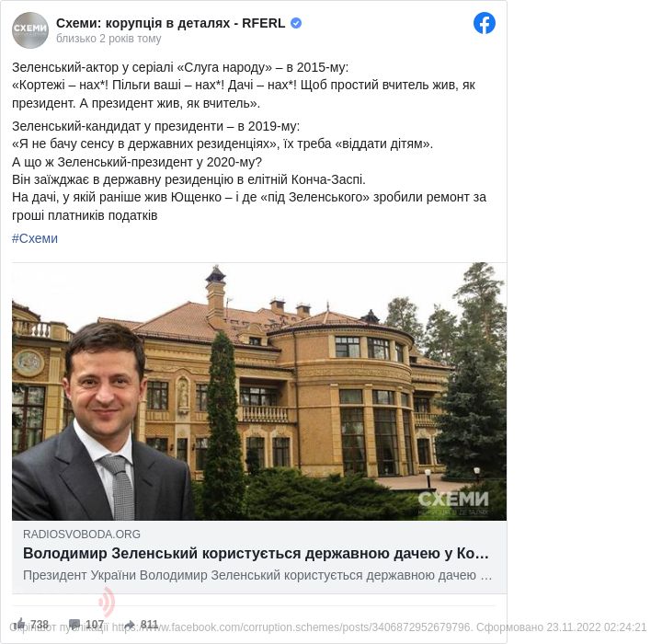Click the 107 comments count

(95, 624)
